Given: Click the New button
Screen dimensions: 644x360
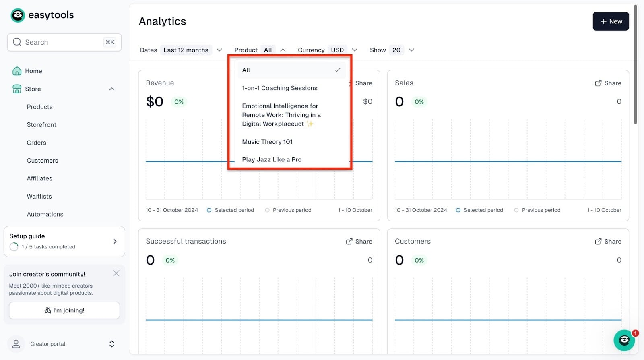Looking at the screenshot, I should coord(611,21).
